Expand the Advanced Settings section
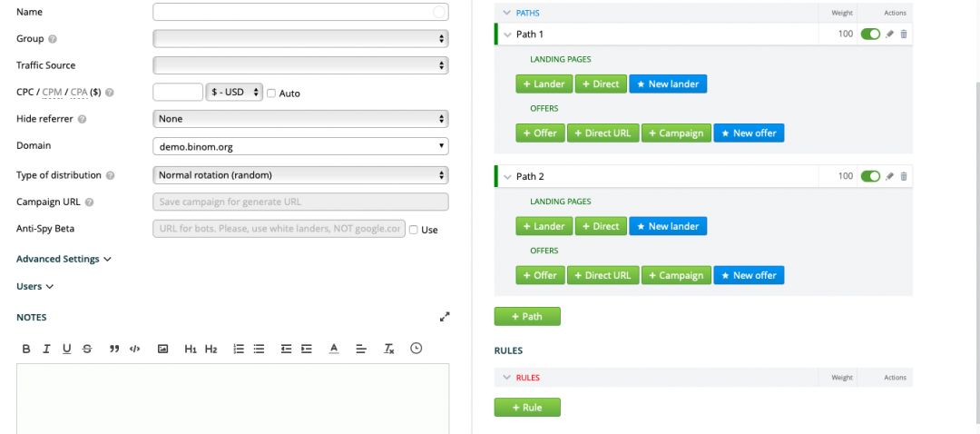 coord(64,259)
